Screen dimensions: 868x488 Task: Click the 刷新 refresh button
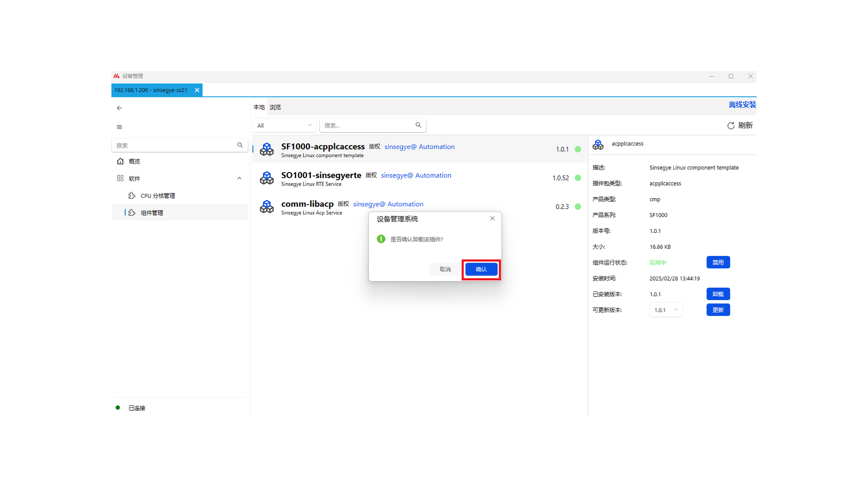pyautogui.click(x=740, y=126)
